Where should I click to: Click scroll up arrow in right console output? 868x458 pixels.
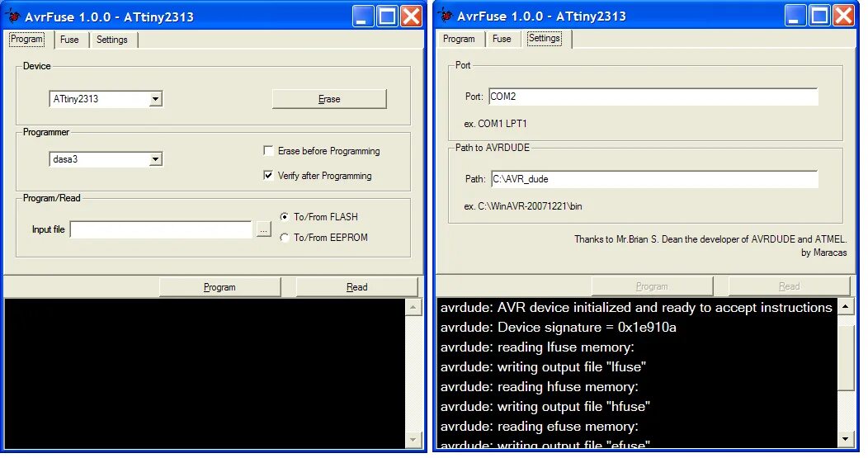pos(846,306)
